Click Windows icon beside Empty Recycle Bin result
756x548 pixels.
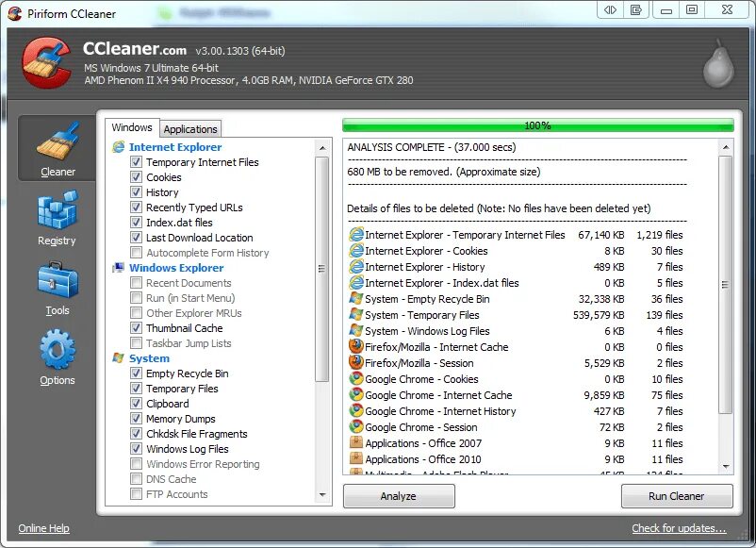(x=355, y=299)
